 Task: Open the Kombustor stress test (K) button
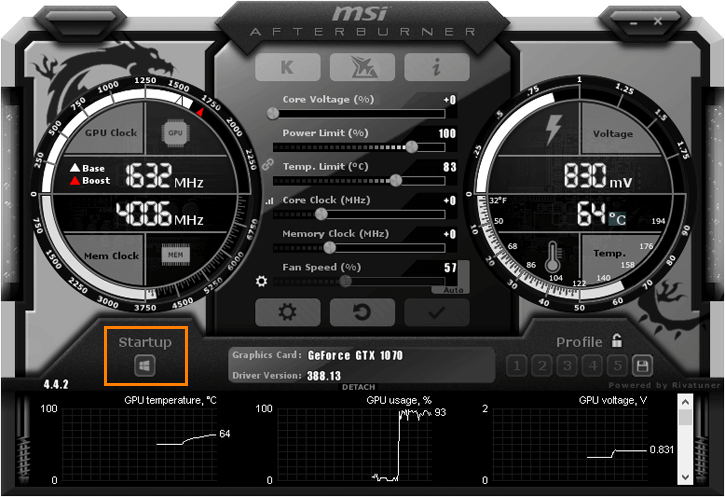coord(288,67)
